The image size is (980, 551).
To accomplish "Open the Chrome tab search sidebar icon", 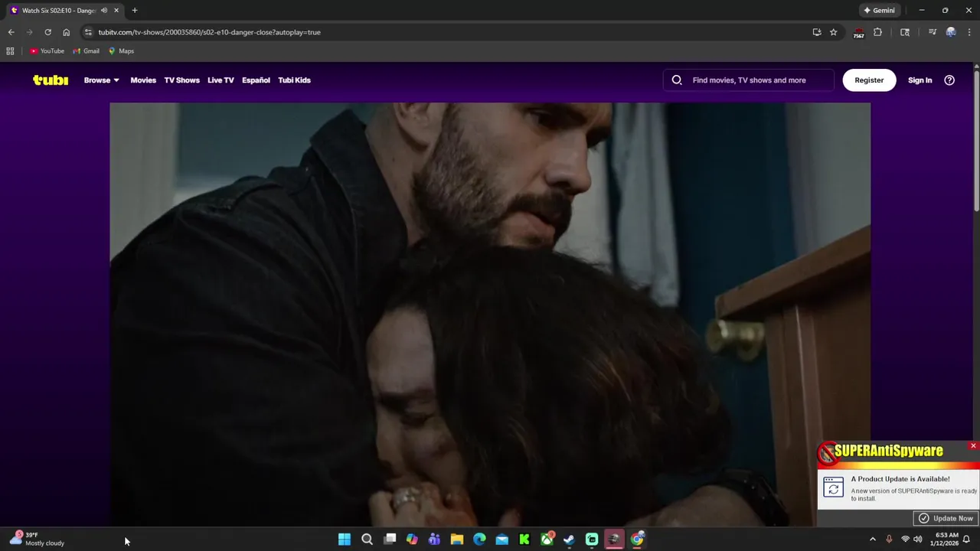I will (905, 32).
